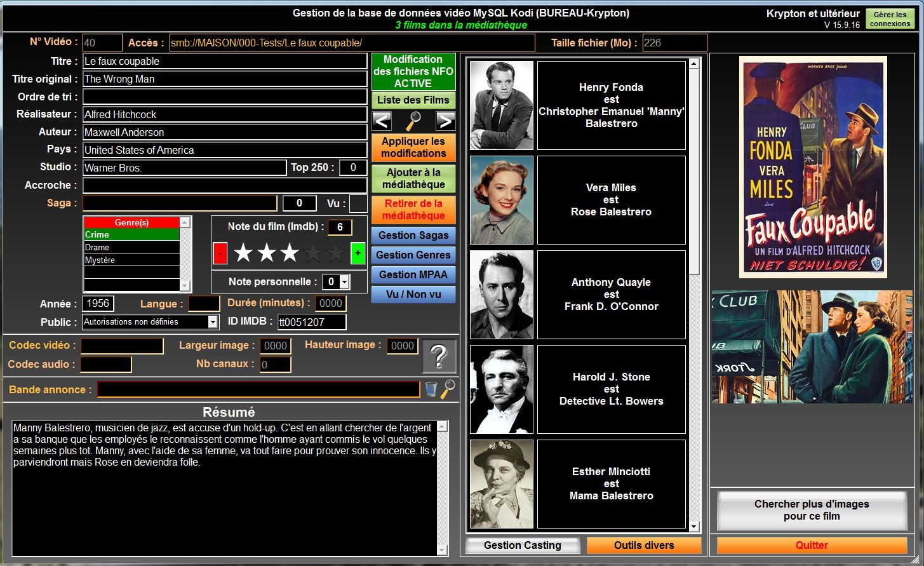Image resolution: width=924 pixels, height=566 pixels.
Task: Click the Codec vidéo field
Action: pos(122,346)
